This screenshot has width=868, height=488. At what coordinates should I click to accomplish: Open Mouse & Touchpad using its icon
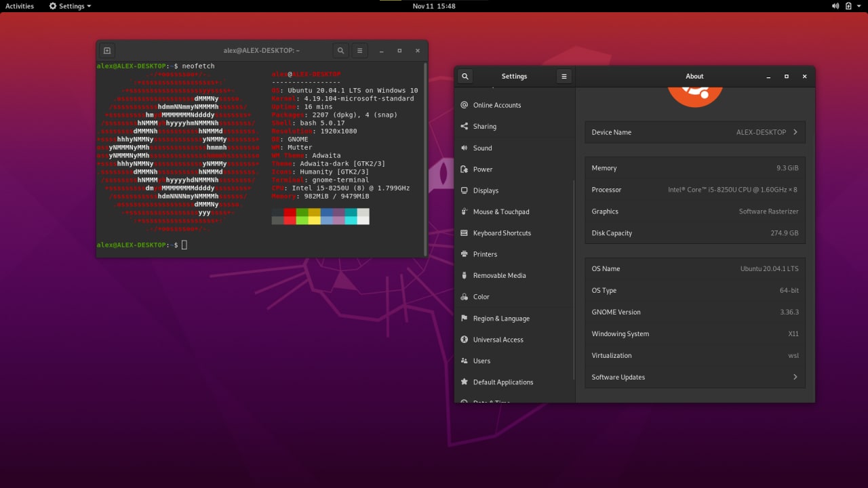465,211
